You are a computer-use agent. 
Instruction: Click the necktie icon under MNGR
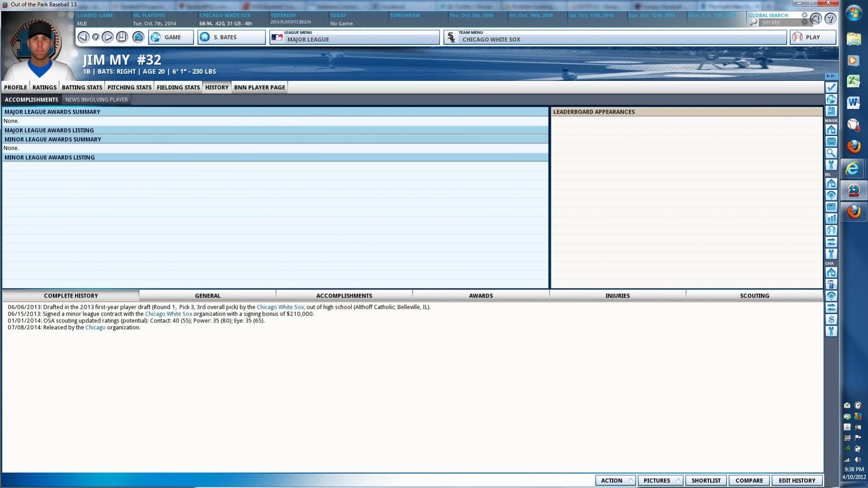[x=831, y=166]
